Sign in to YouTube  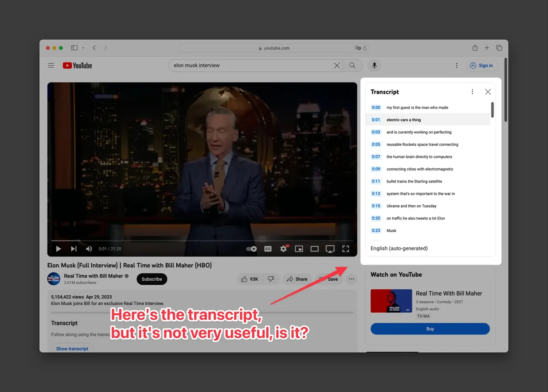482,66
